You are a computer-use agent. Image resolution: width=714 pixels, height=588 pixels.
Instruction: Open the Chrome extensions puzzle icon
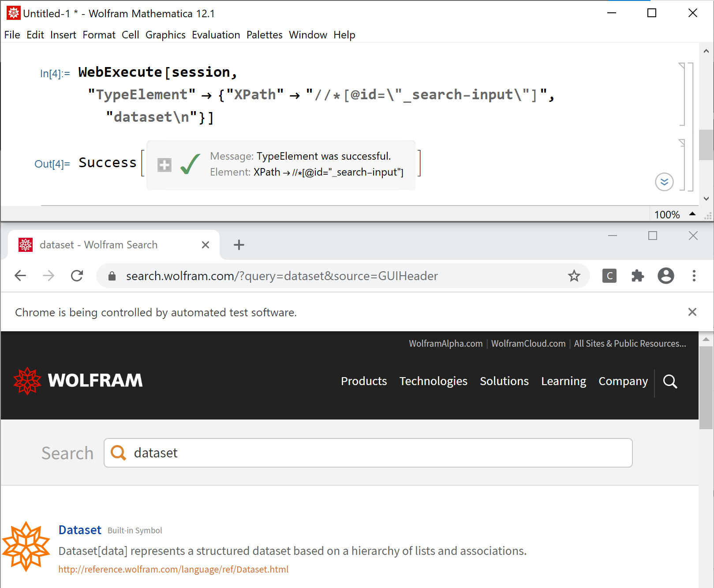[637, 276]
